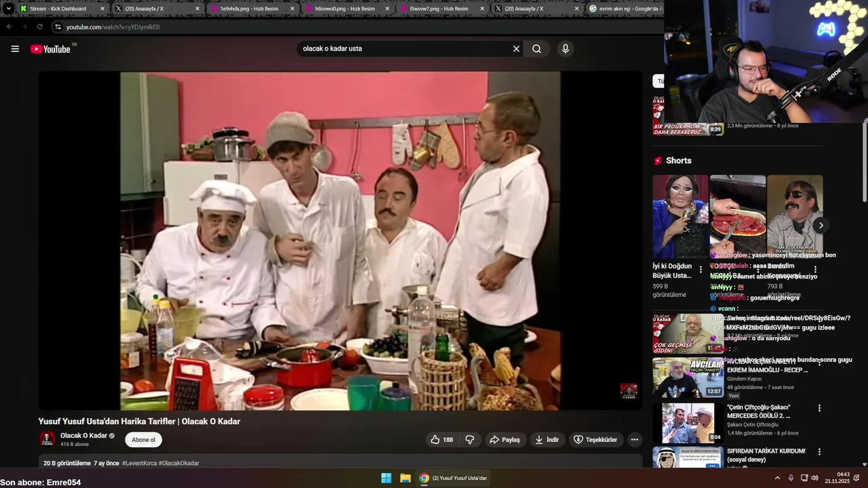Close the l5wvvw7.png tab
The height and width of the screenshot is (488, 868).
[x=482, y=9]
